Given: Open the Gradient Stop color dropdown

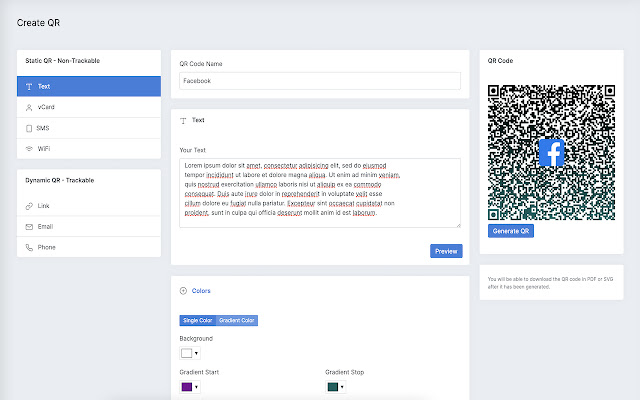Looking at the screenshot, I should click(342, 386).
